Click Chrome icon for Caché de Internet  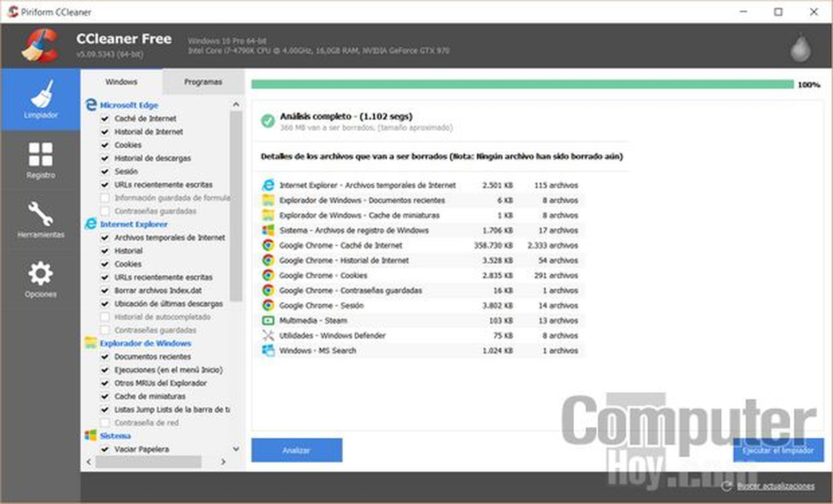(268, 245)
